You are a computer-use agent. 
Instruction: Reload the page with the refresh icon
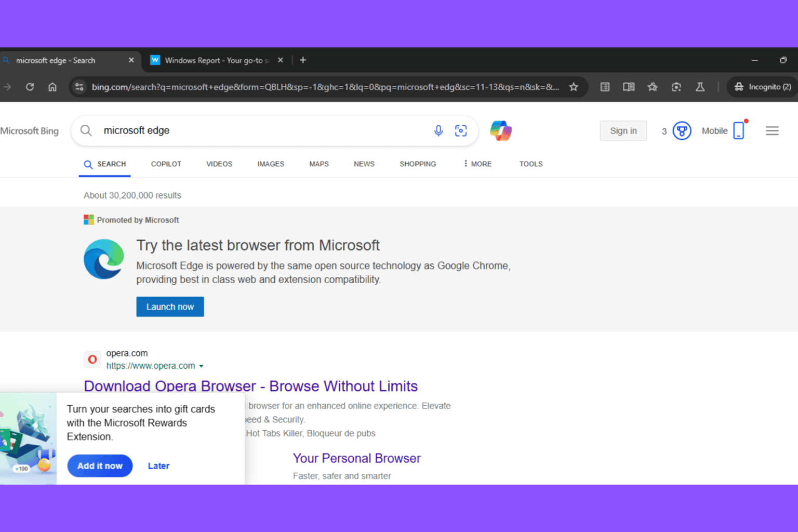[30, 87]
